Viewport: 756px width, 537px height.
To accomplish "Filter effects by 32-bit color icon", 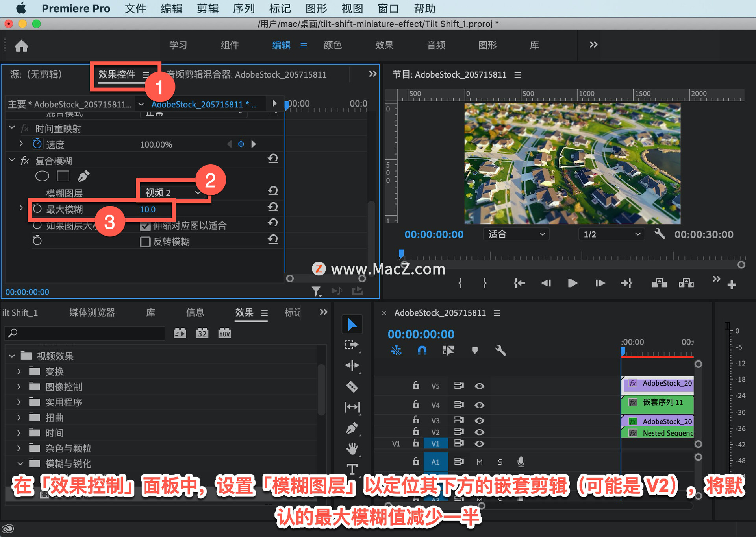I will [x=202, y=333].
